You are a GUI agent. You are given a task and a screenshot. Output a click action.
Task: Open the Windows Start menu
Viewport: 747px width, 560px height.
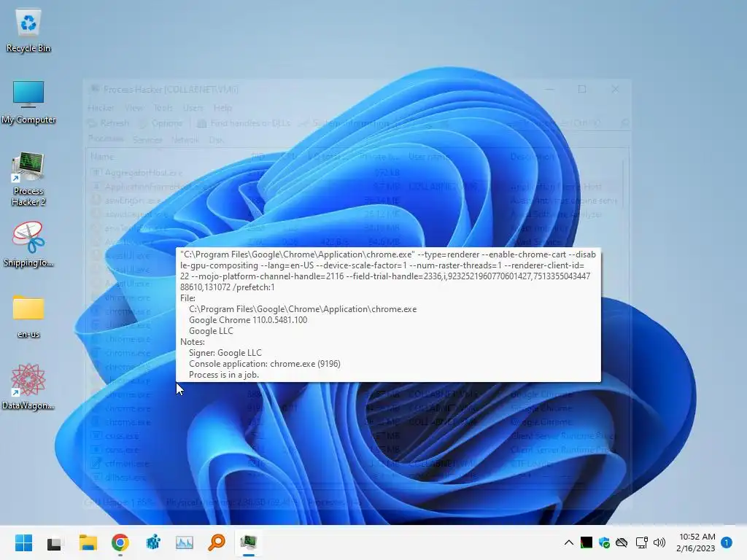click(23, 542)
